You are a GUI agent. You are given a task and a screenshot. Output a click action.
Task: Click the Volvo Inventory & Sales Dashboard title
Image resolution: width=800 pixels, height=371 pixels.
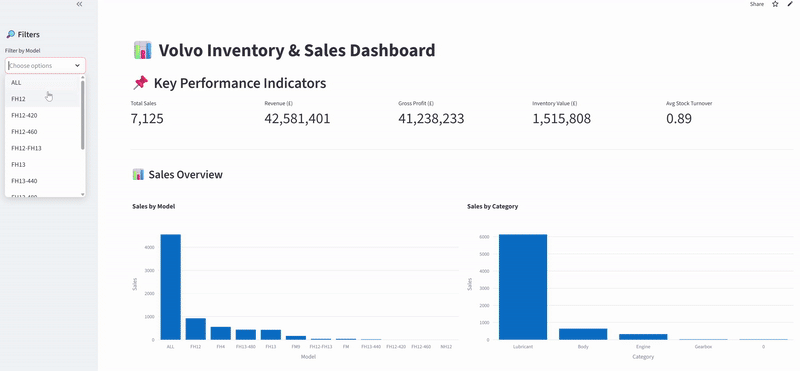297,51
